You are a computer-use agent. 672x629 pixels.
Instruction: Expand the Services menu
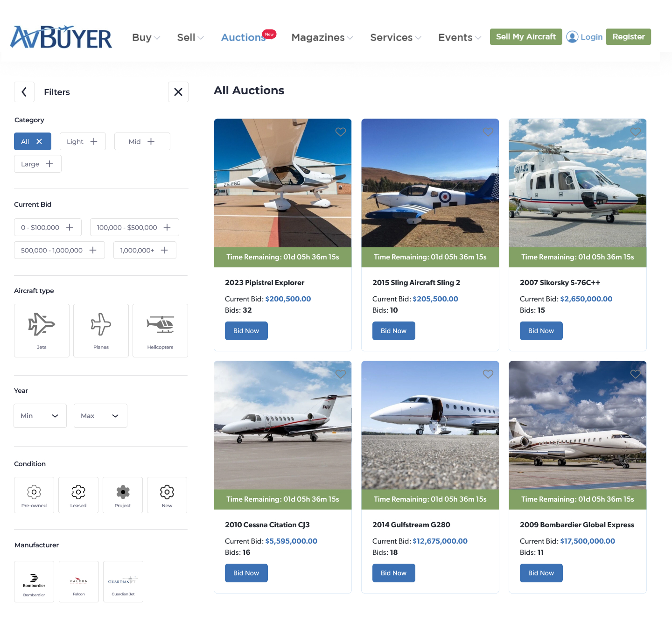pyautogui.click(x=396, y=37)
